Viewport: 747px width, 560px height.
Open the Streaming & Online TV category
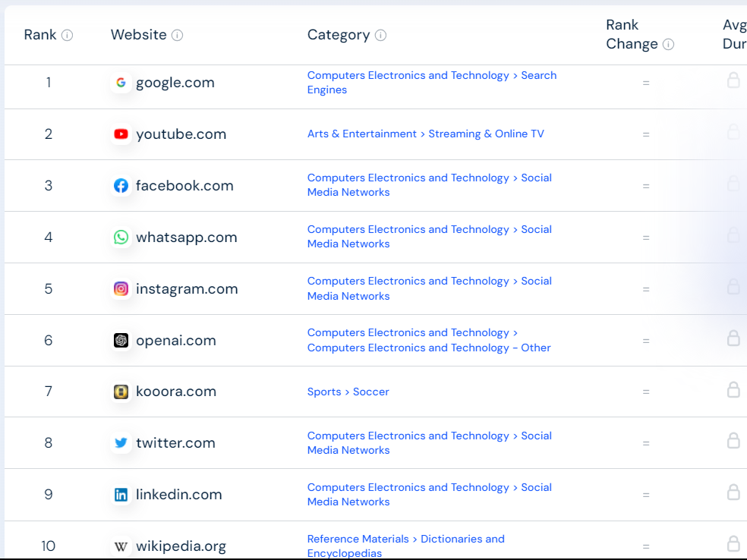point(486,134)
